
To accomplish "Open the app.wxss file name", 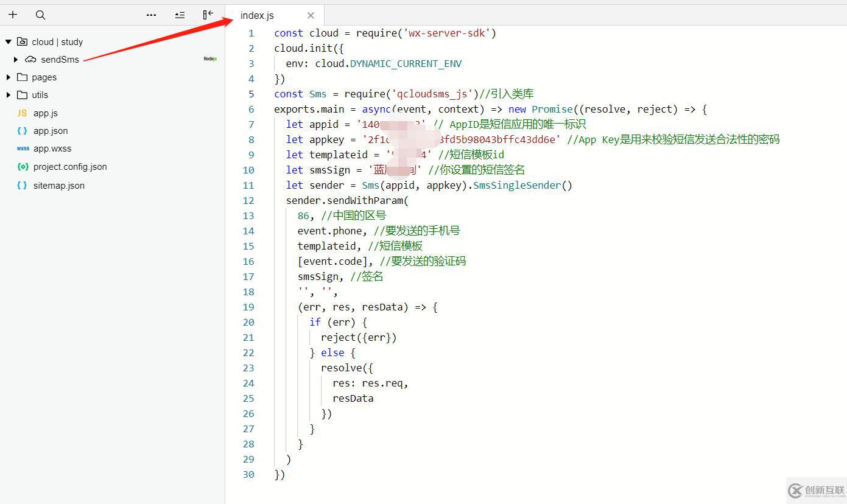I will 52,149.
